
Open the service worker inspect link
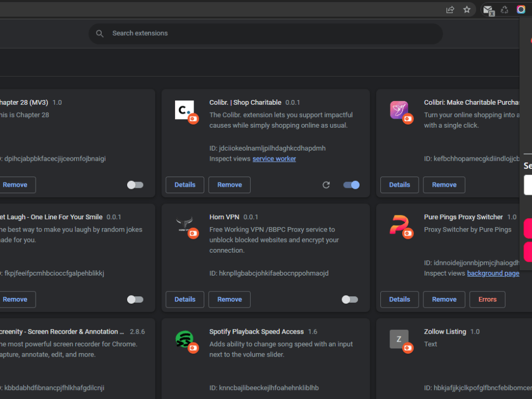click(x=274, y=159)
